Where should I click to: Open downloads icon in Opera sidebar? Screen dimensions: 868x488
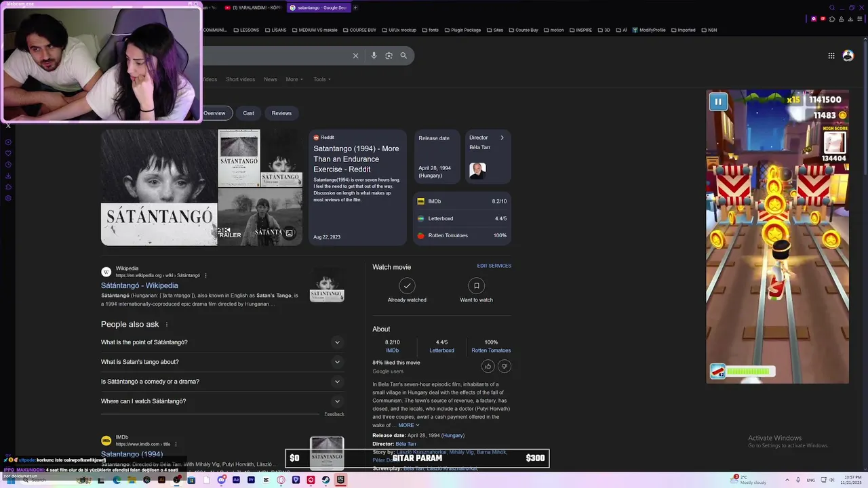point(8,176)
